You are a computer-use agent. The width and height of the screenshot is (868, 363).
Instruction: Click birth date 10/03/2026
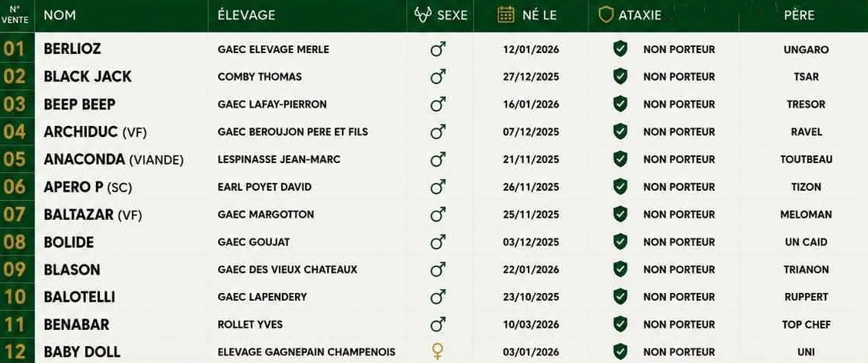[531, 325]
